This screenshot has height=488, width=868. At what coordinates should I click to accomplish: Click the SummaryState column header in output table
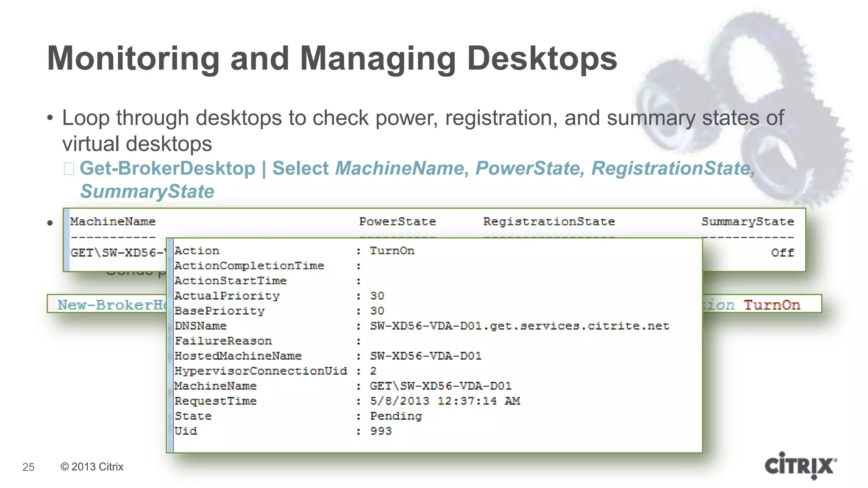748,222
